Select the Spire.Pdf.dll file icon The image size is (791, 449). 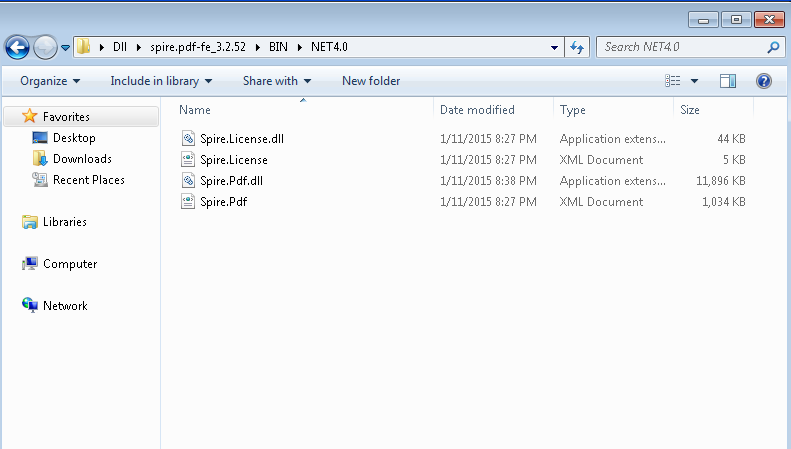point(188,181)
